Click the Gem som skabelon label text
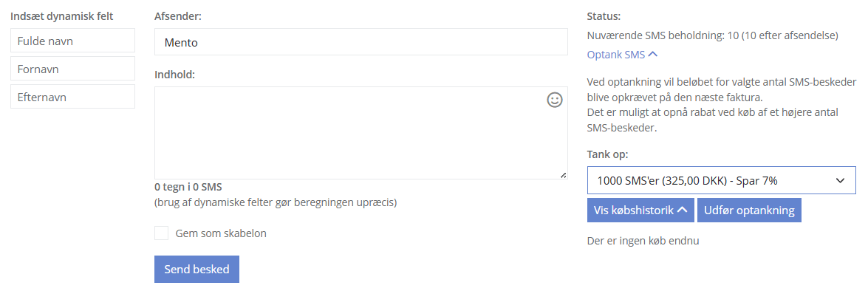This screenshot has width=868, height=291. tap(221, 233)
